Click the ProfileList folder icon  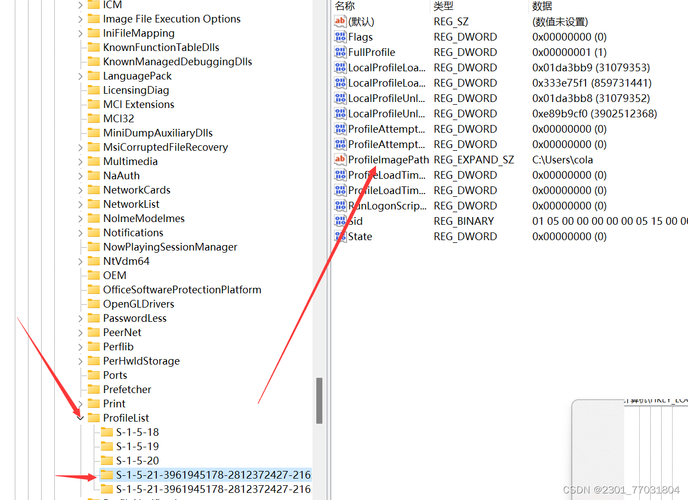pos(93,418)
